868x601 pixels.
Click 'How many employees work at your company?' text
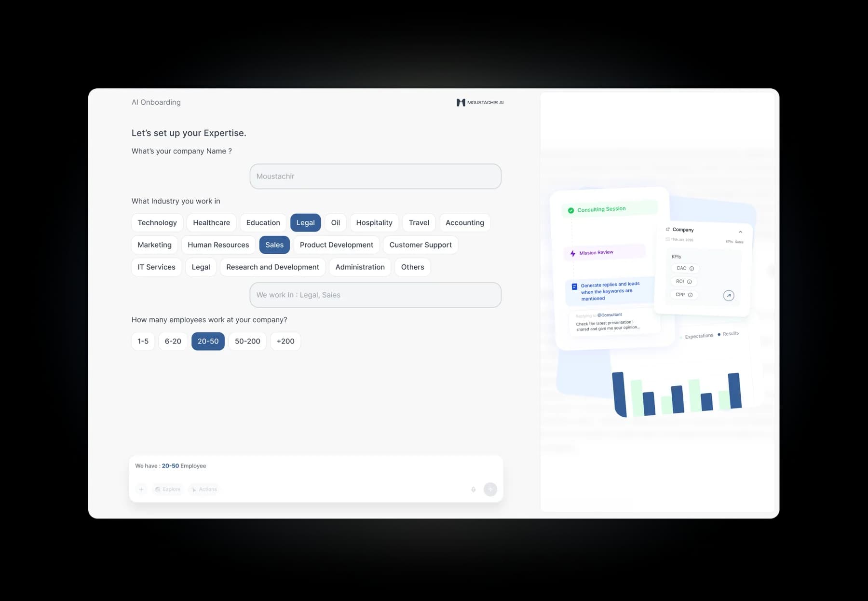click(x=209, y=320)
